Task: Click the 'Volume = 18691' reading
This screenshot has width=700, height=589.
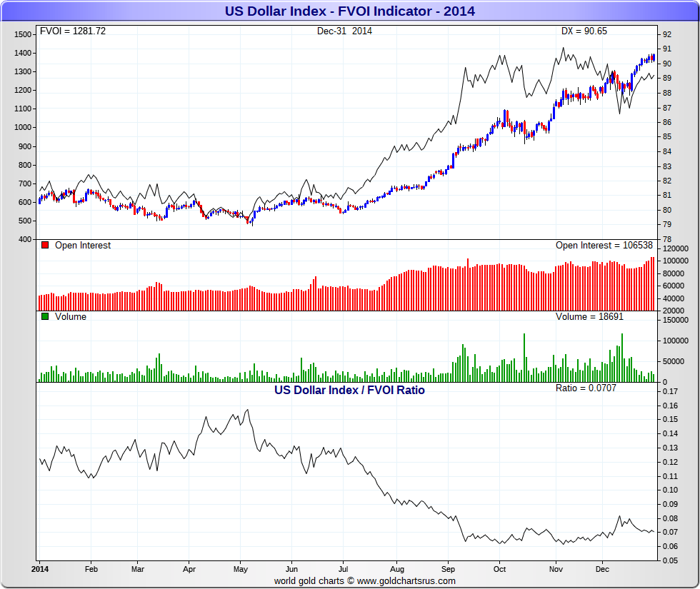Action: point(589,317)
